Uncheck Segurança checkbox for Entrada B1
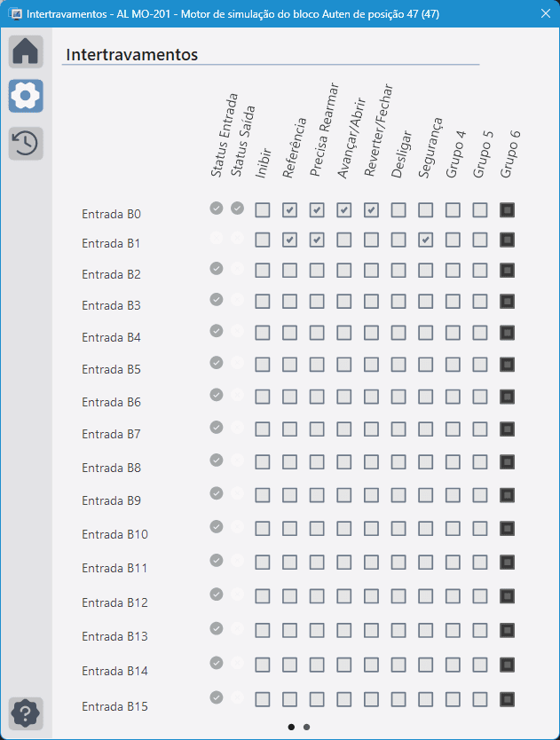560x740 pixels. [x=425, y=240]
